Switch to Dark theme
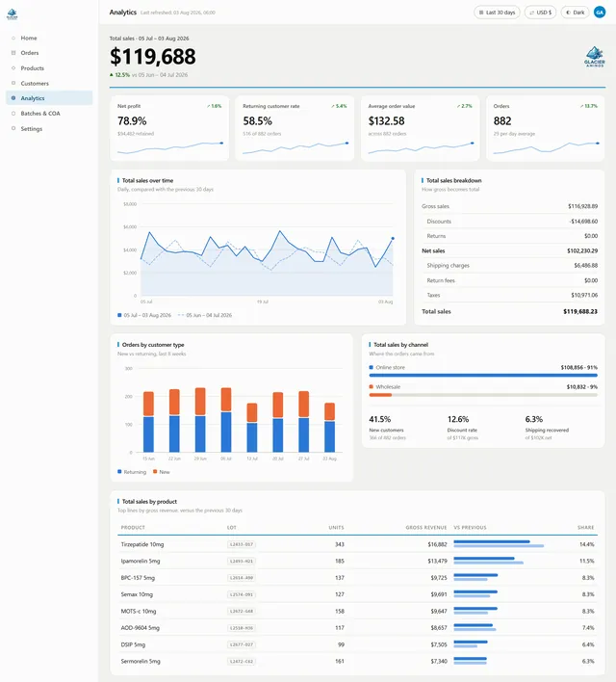The width and height of the screenshot is (616, 682). [575, 13]
